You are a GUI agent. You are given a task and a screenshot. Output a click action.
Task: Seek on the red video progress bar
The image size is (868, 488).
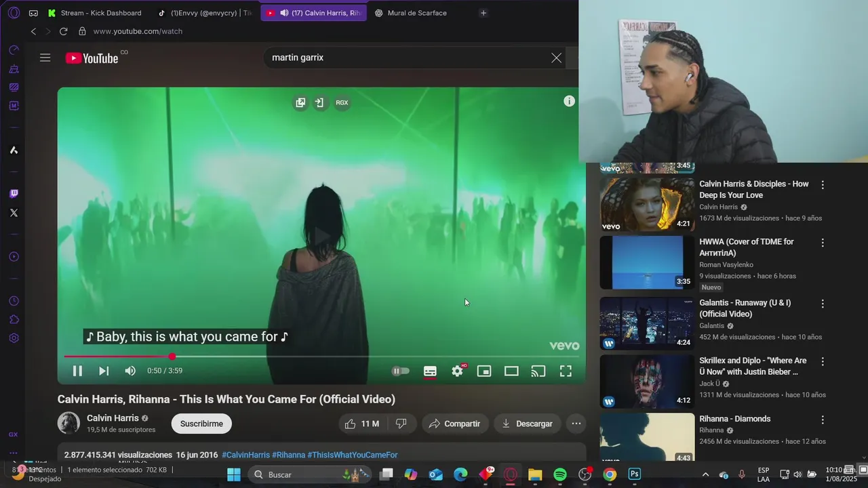(x=321, y=357)
